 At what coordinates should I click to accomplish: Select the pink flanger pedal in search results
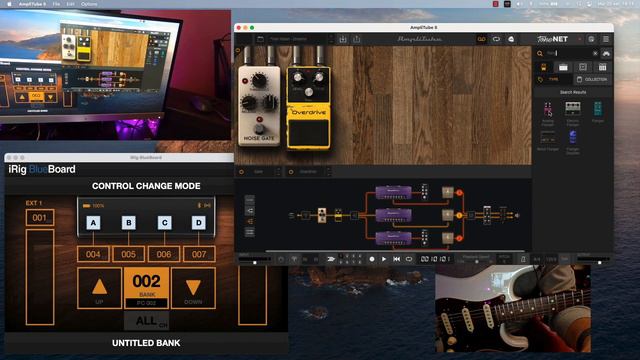(x=548, y=109)
